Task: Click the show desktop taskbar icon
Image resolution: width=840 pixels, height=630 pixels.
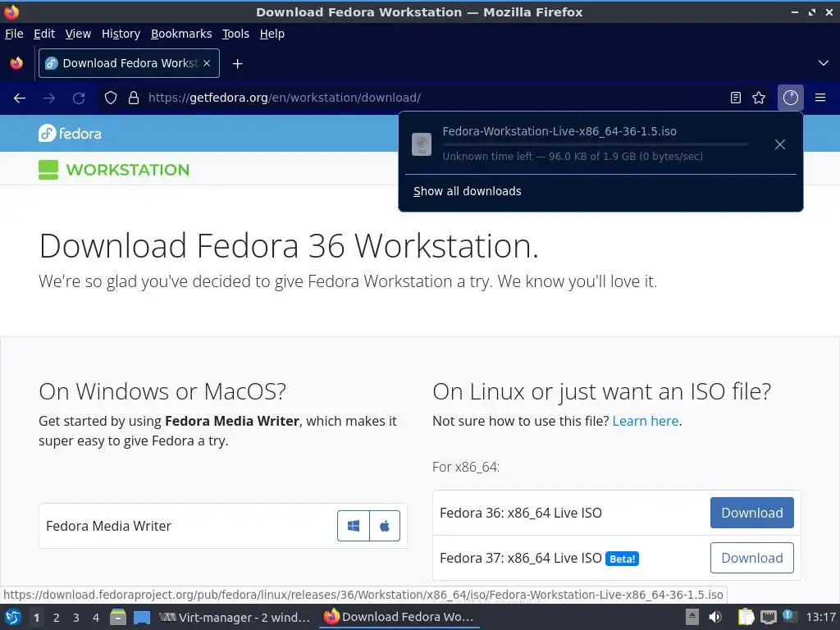Action: pyautogui.click(x=141, y=617)
